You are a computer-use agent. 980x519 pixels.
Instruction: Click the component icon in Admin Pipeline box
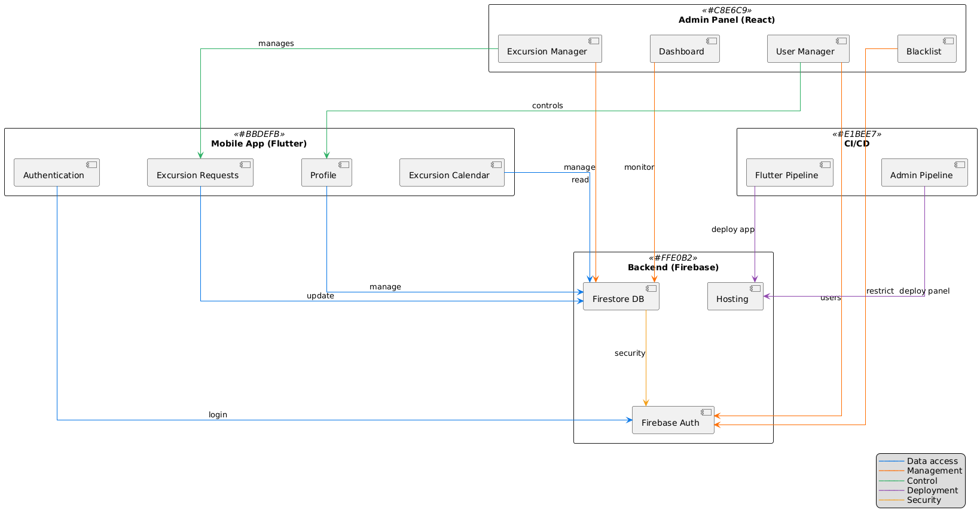[x=959, y=165]
